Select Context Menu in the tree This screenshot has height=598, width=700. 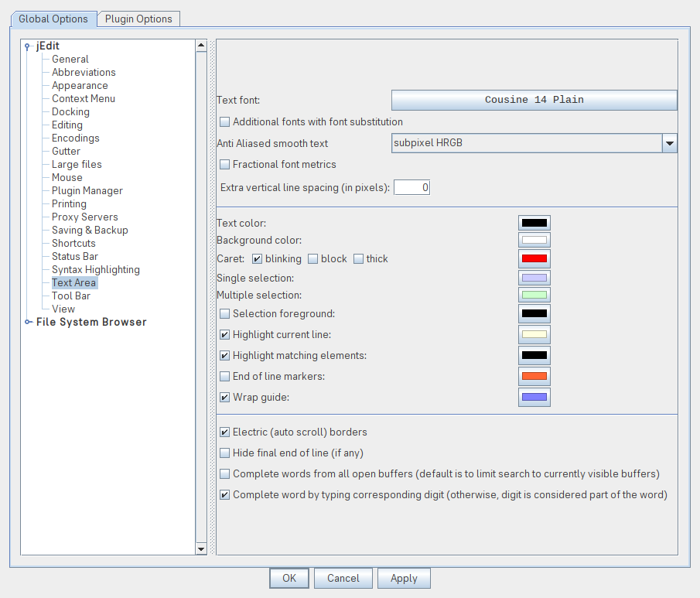pyautogui.click(x=83, y=99)
